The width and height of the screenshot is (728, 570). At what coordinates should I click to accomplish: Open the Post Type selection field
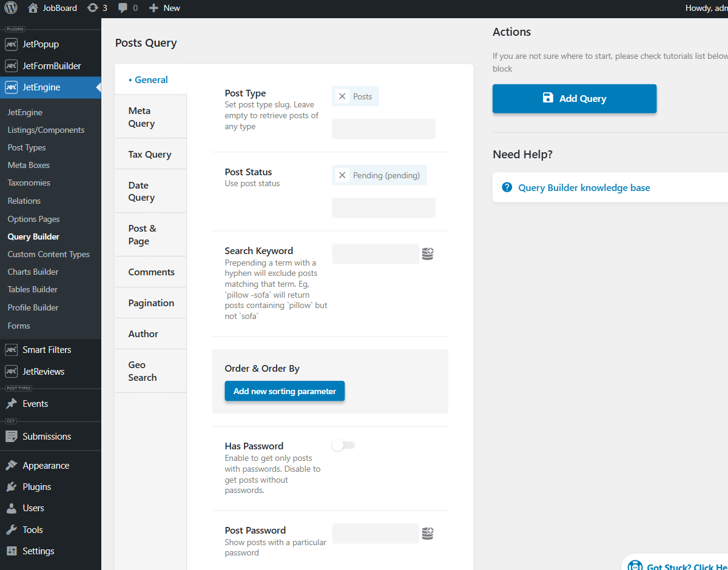click(383, 129)
